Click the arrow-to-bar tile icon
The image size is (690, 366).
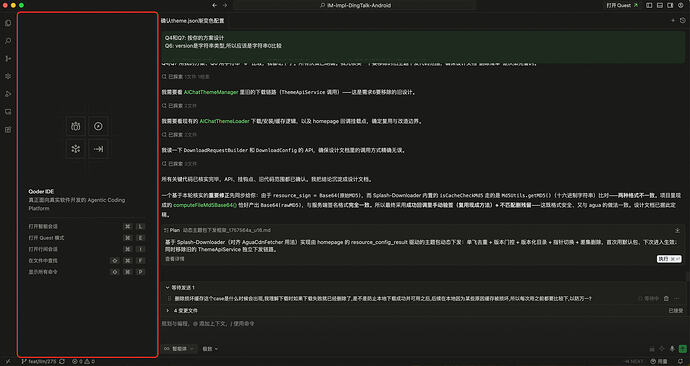click(98, 149)
